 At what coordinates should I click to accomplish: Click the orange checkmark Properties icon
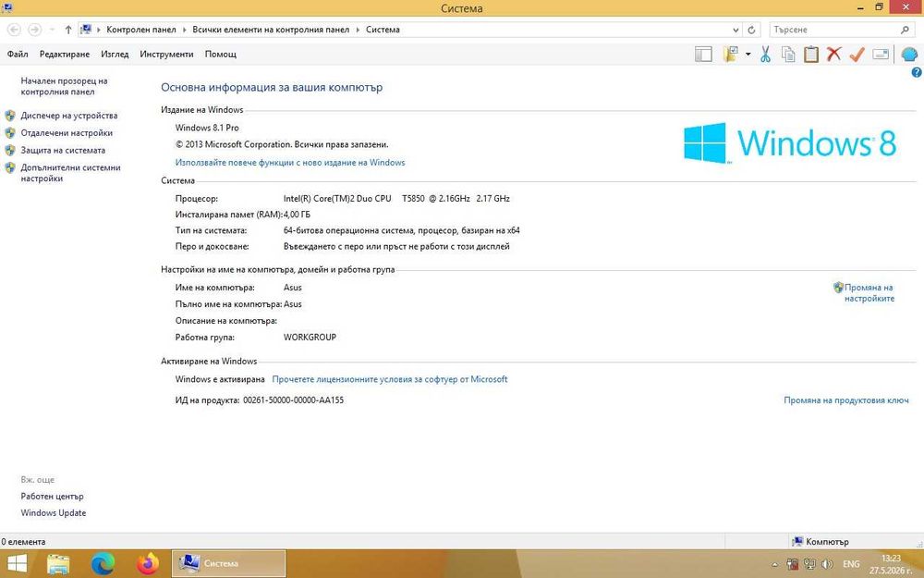coord(857,55)
